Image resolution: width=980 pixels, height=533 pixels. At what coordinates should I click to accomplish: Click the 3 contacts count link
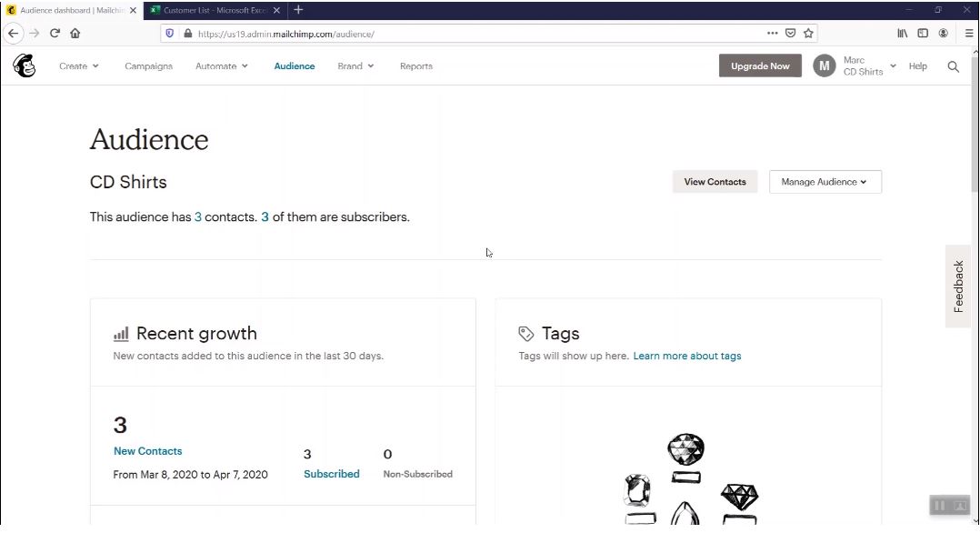tap(198, 217)
